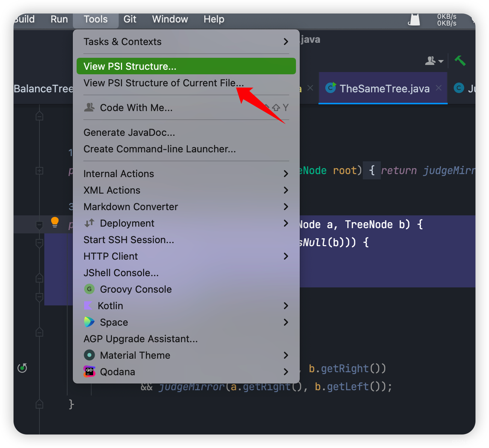Select Code With Me... entry
This screenshot has height=448, width=489.
[x=186, y=108]
